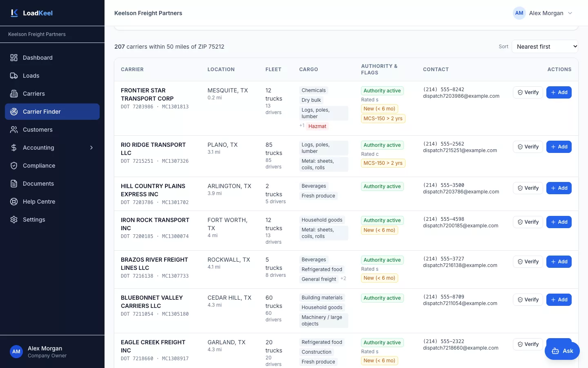Add Frontier Star Transport Corp carrier
The image size is (588, 368).
tap(559, 92)
